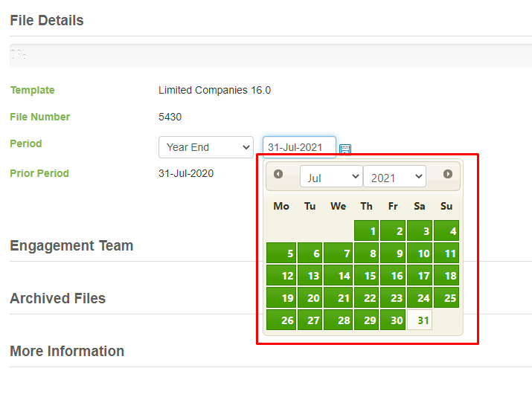532x394 pixels.
Task: Click the File Details heading
Action: (47, 20)
